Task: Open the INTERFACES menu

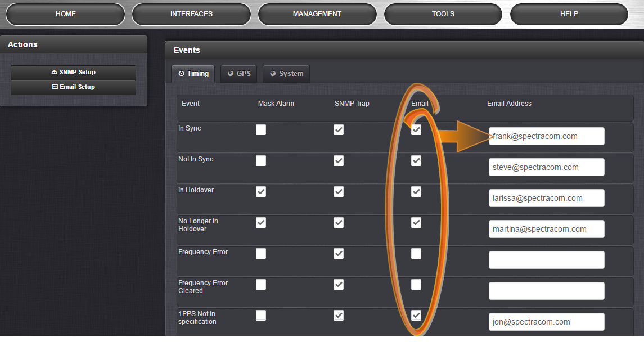Action: tap(191, 15)
